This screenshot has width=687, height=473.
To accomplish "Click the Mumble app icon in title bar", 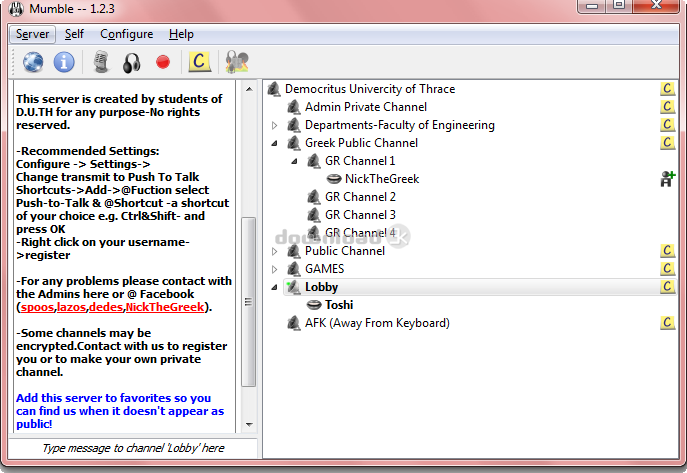I will click(x=16, y=9).
